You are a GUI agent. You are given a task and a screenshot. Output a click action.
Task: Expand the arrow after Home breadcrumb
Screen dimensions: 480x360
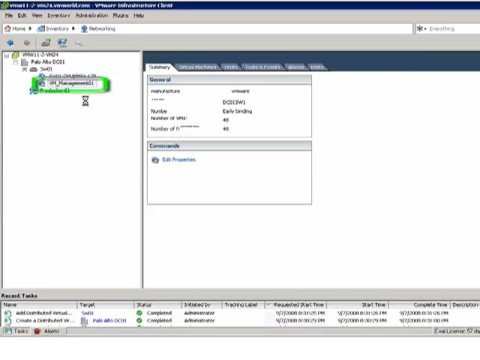coord(30,29)
